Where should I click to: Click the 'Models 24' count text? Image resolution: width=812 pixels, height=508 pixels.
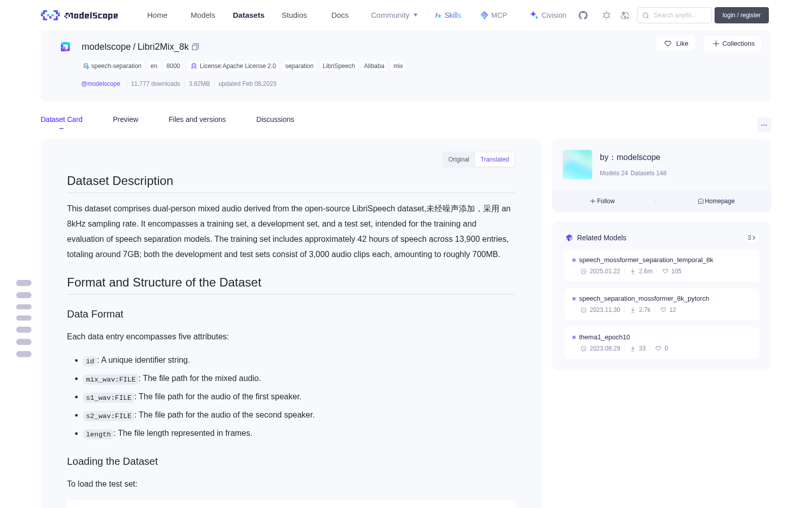[x=614, y=173]
